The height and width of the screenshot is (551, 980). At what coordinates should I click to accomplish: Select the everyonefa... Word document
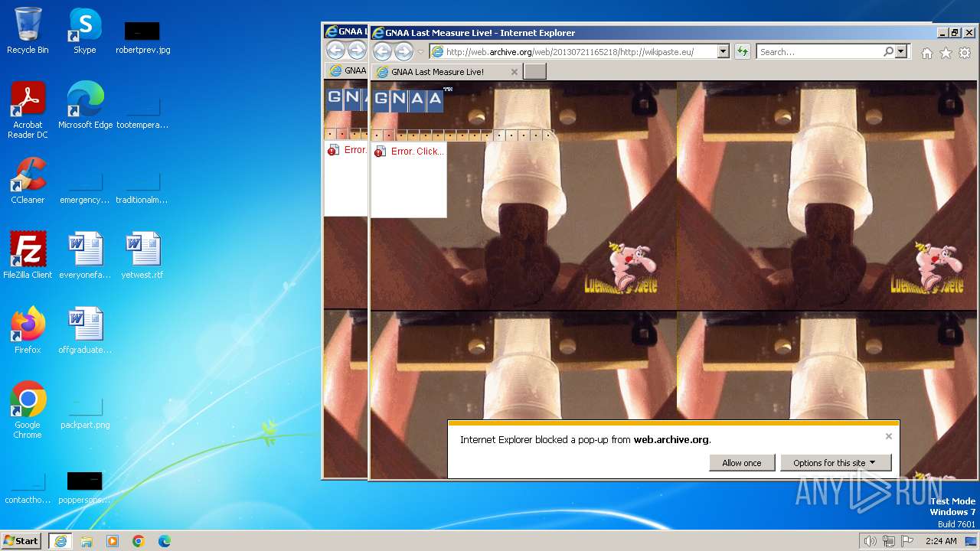click(85, 256)
